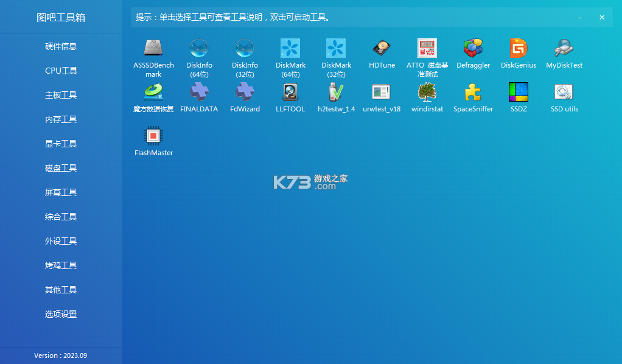Select the DiskGenius icon
The width and height of the screenshot is (622, 364).
[519, 48]
